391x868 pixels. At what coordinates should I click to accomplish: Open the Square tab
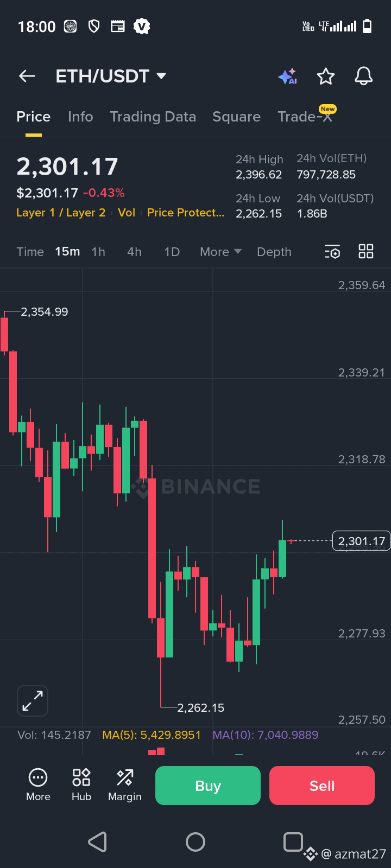tap(236, 117)
